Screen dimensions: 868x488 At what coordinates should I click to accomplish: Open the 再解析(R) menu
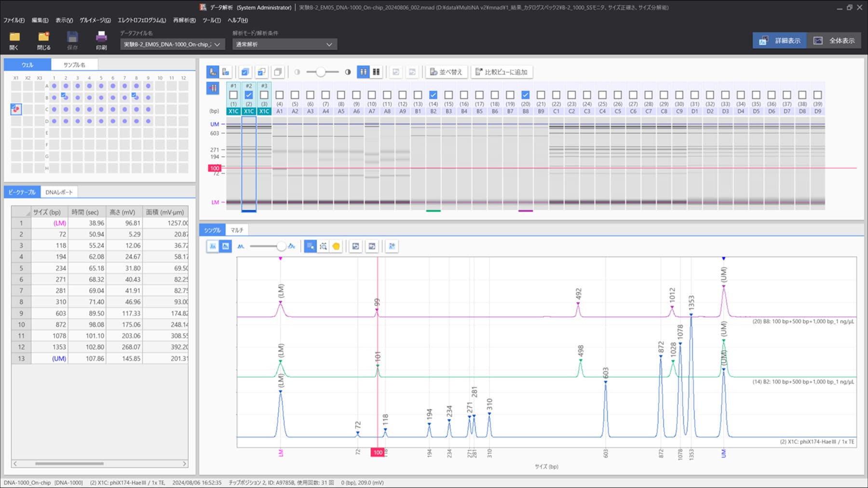[184, 20]
